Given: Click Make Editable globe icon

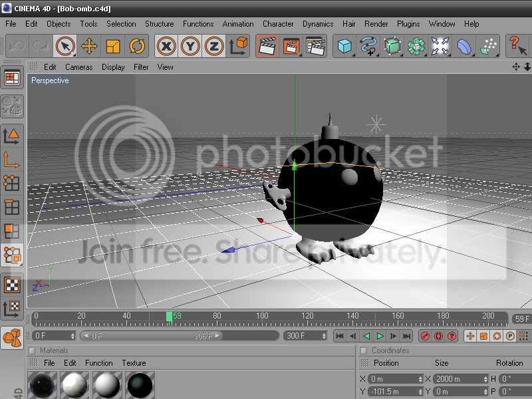Looking at the screenshot, I should click(x=12, y=106).
